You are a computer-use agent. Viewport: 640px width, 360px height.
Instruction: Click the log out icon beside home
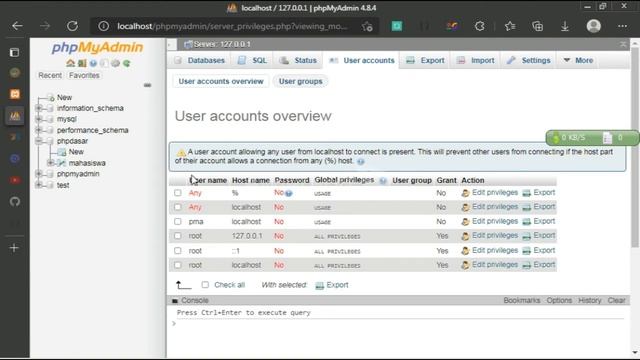[x=82, y=63]
